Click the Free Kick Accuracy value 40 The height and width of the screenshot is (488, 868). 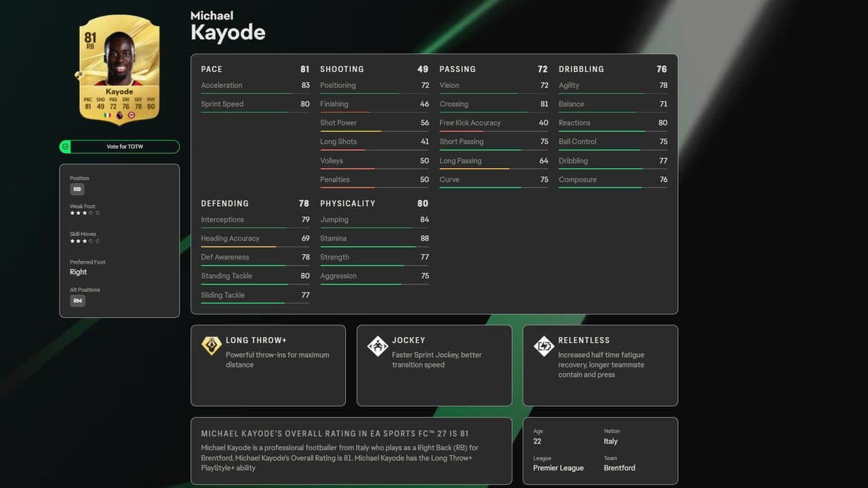544,123
